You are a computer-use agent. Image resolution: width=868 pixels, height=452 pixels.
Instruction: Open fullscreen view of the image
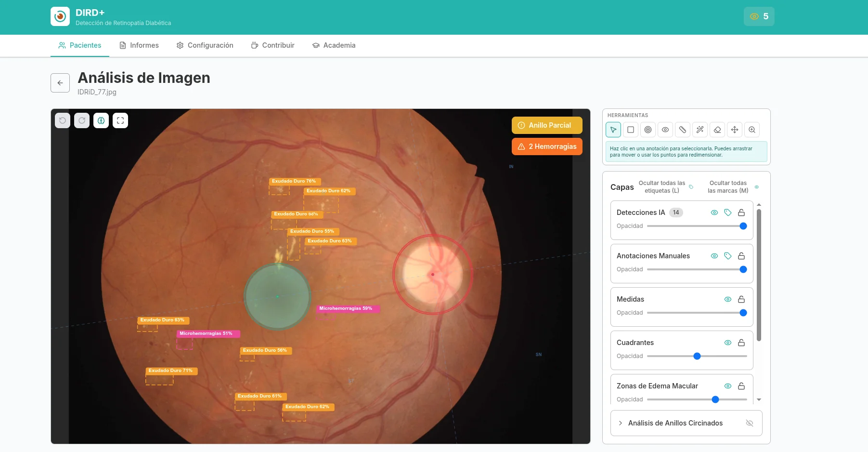click(x=120, y=120)
